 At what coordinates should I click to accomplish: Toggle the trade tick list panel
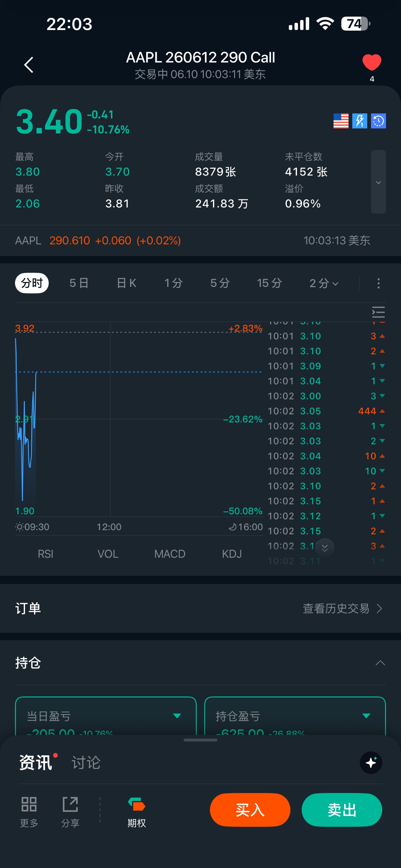click(x=378, y=313)
